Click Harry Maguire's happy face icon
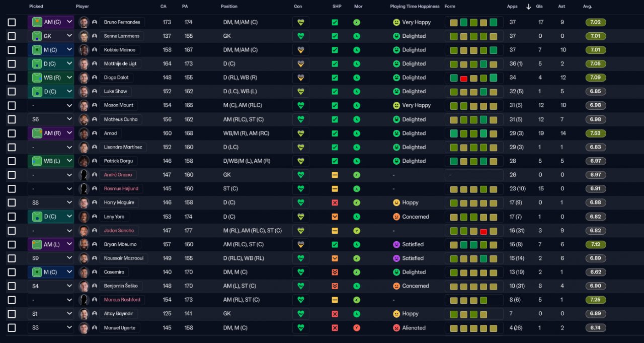The image size is (644, 343). click(x=396, y=202)
